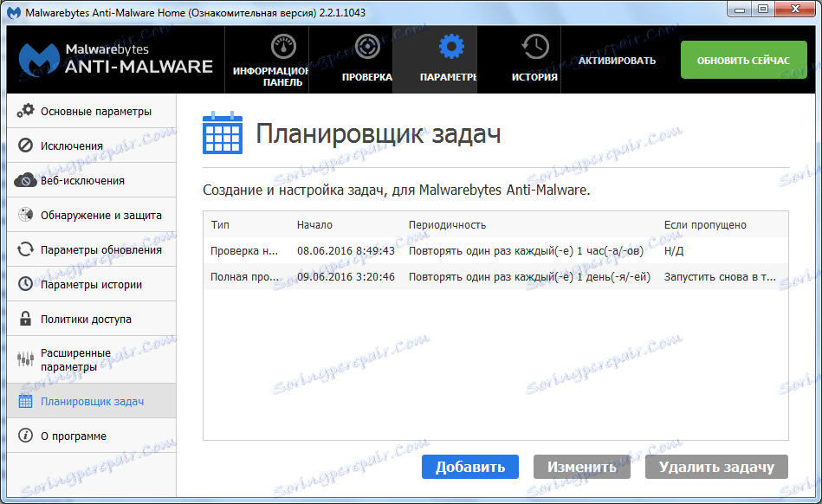The image size is (822, 504).
Task: Click the Изменить button
Action: coord(582,466)
